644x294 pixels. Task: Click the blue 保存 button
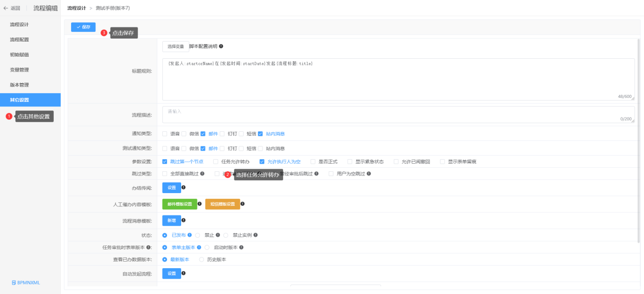[83, 27]
